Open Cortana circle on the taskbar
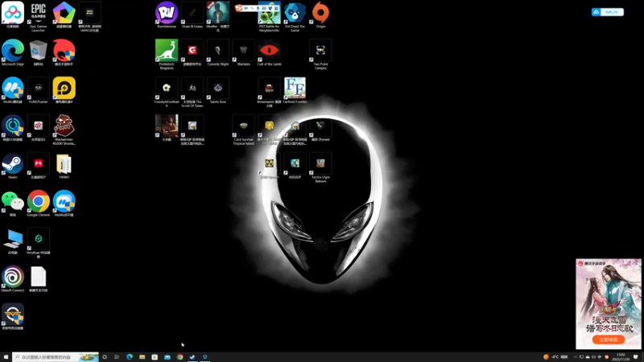Viewport: 644px width, 362px height. point(105,357)
